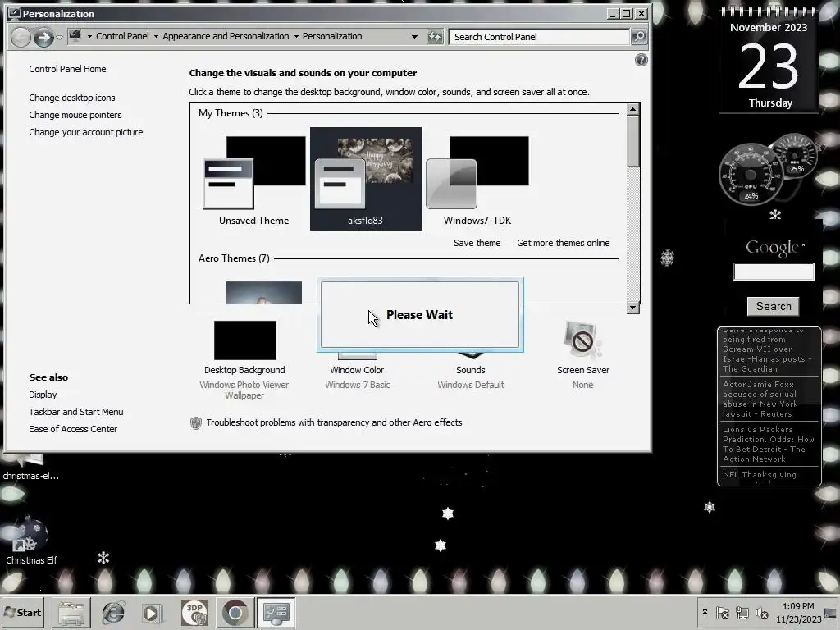The height and width of the screenshot is (630, 840).
Task: Launch Internet Explorer from taskbar
Action: coord(112,612)
